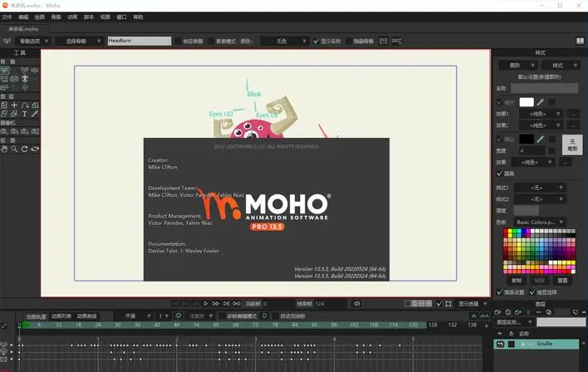Expand the 选择骨骼 dropdown
Viewport: 588px width, 372px height.
point(83,41)
